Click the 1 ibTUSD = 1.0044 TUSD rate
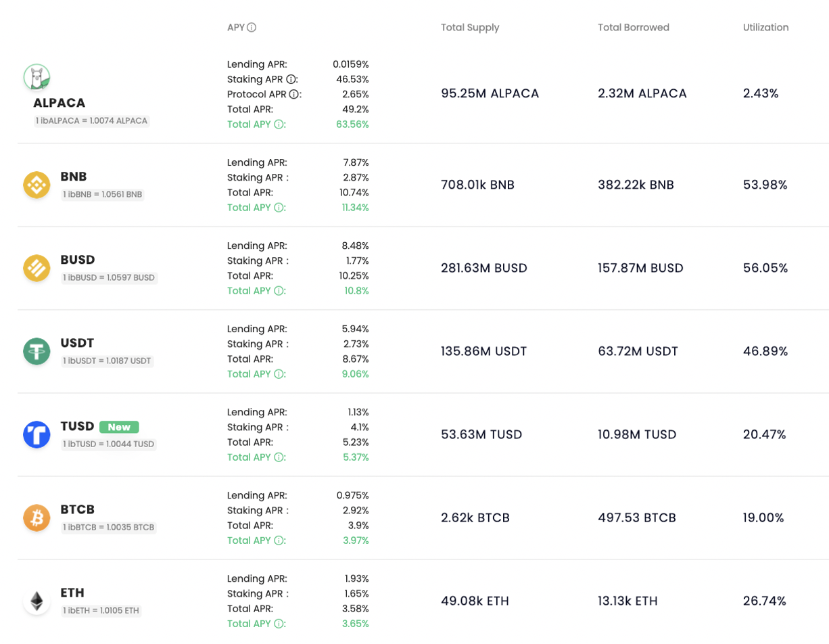The width and height of the screenshot is (829, 644). coord(109,444)
